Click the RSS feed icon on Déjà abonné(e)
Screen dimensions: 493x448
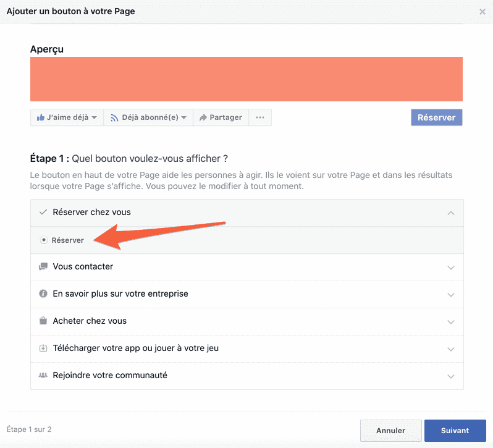[x=114, y=117]
